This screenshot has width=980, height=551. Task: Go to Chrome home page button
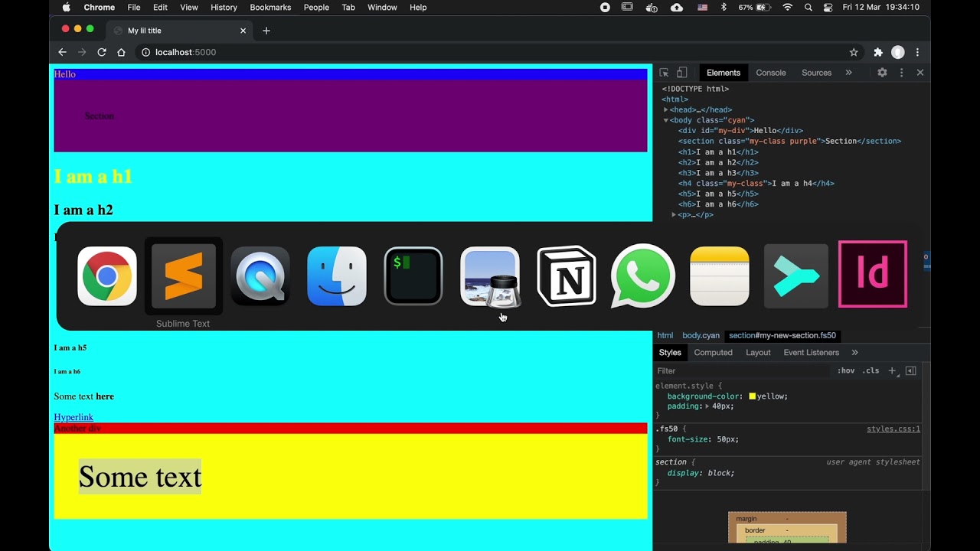click(121, 52)
